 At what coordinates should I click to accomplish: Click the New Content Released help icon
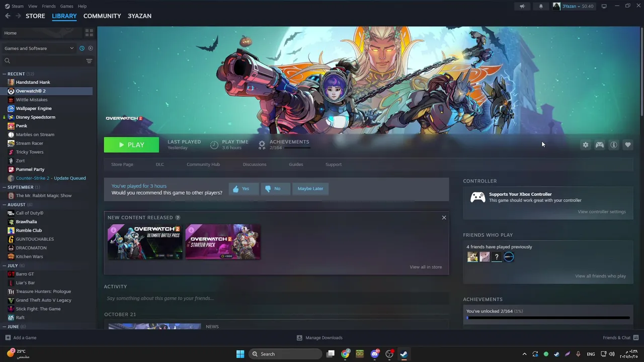click(x=178, y=218)
